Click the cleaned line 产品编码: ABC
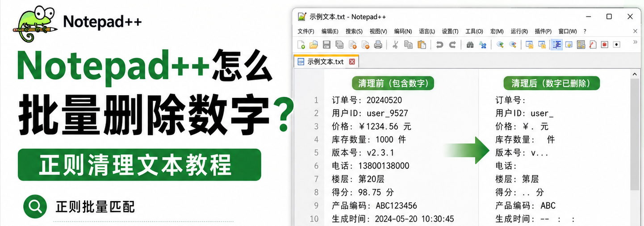644x226 pixels. pyautogui.click(x=526, y=205)
